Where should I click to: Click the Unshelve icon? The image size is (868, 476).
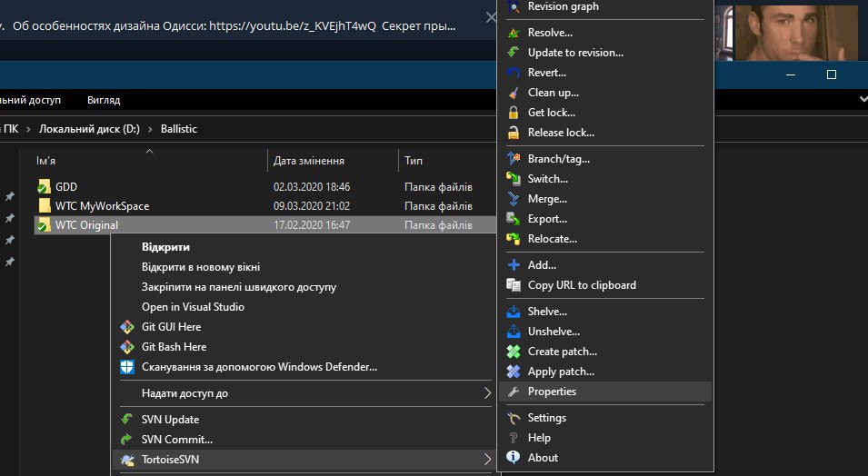pos(514,332)
